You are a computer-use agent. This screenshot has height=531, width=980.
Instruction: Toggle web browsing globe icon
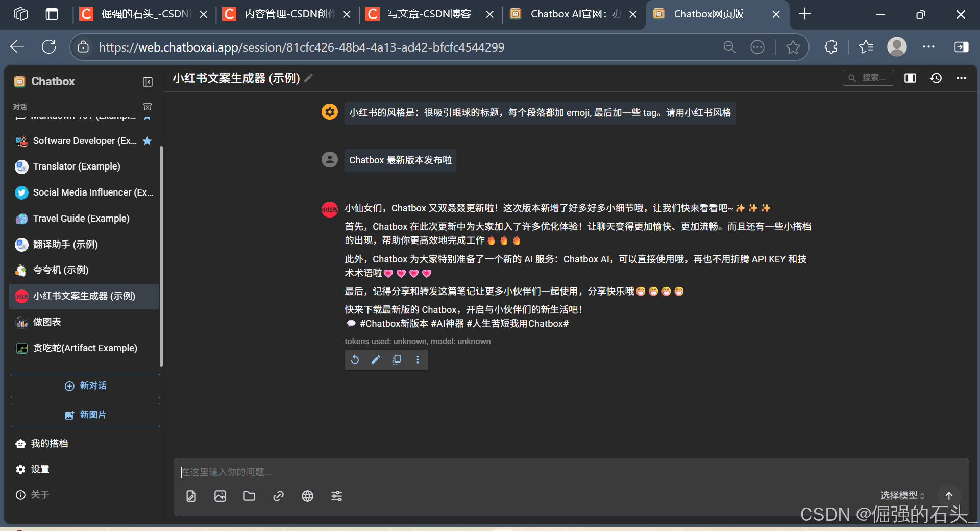coord(307,496)
